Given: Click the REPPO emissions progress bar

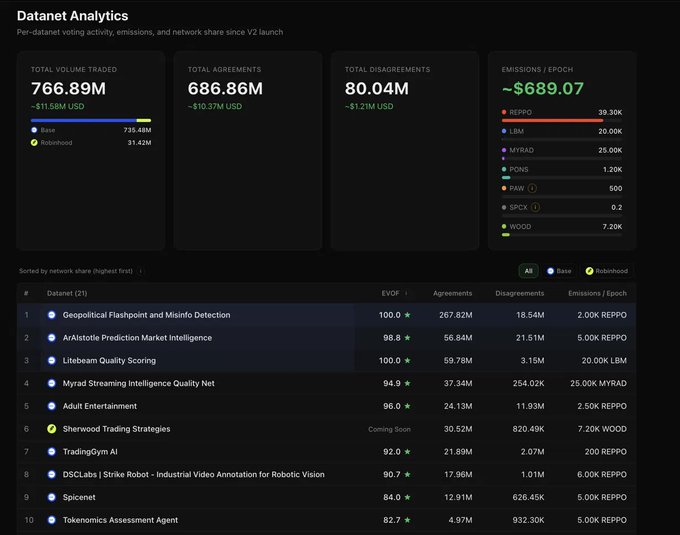Looking at the screenshot, I should (x=562, y=121).
